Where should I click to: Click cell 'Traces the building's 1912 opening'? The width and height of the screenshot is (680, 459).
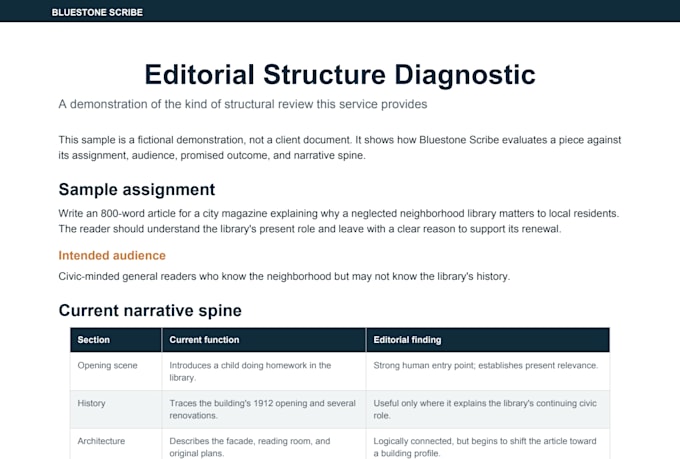coord(264,409)
